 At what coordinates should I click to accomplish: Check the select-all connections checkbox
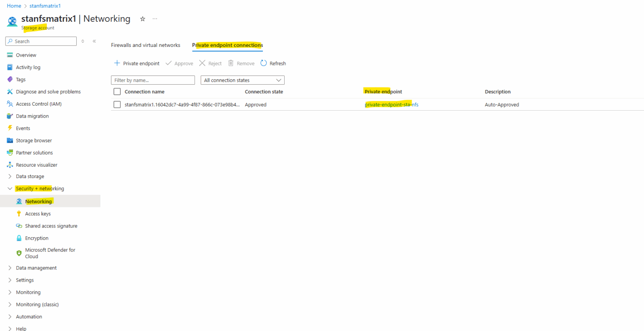[x=117, y=91]
